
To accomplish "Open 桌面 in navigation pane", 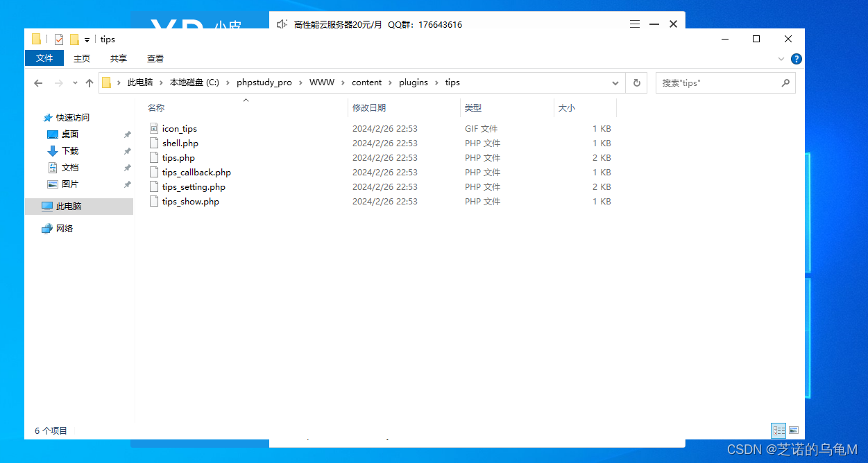I will click(x=70, y=134).
